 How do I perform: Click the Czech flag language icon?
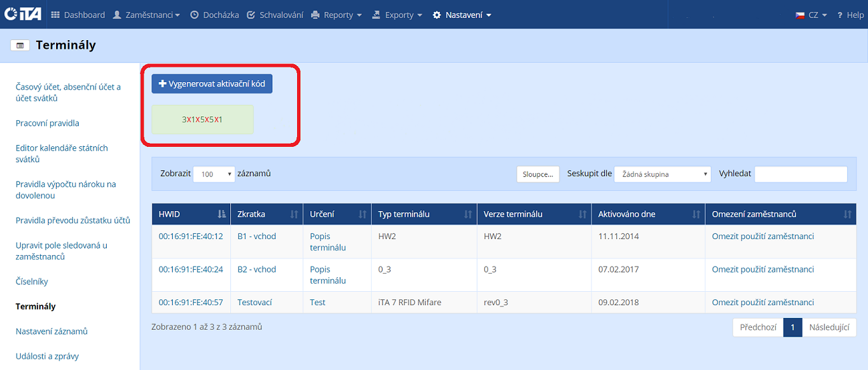800,15
